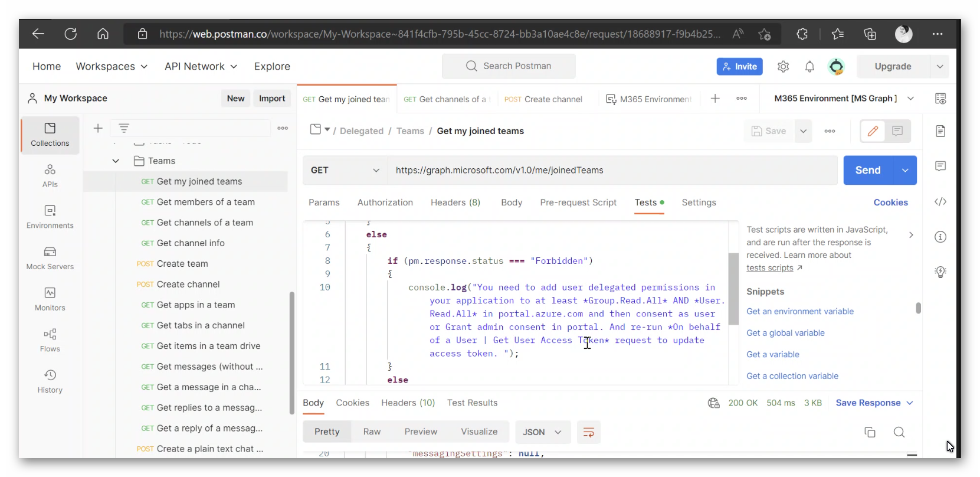Open documentation pane icon
Viewport: 980px width, 477px height.
pos(940,131)
